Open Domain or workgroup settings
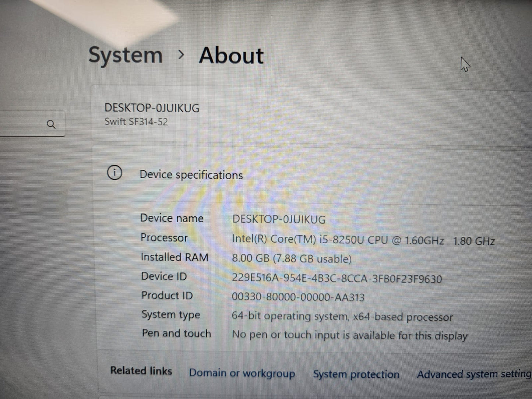This screenshot has width=532, height=399. pos(242,373)
